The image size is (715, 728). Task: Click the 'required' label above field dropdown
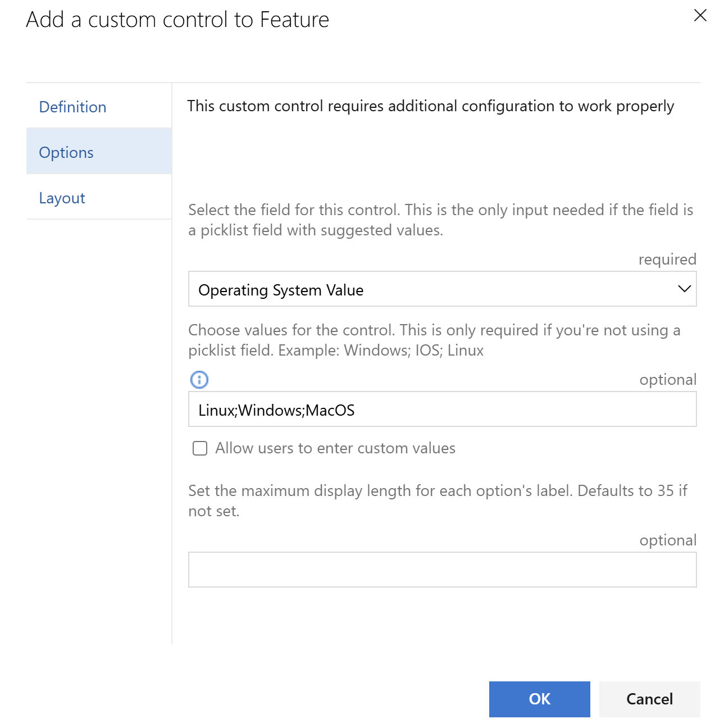(667, 259)
